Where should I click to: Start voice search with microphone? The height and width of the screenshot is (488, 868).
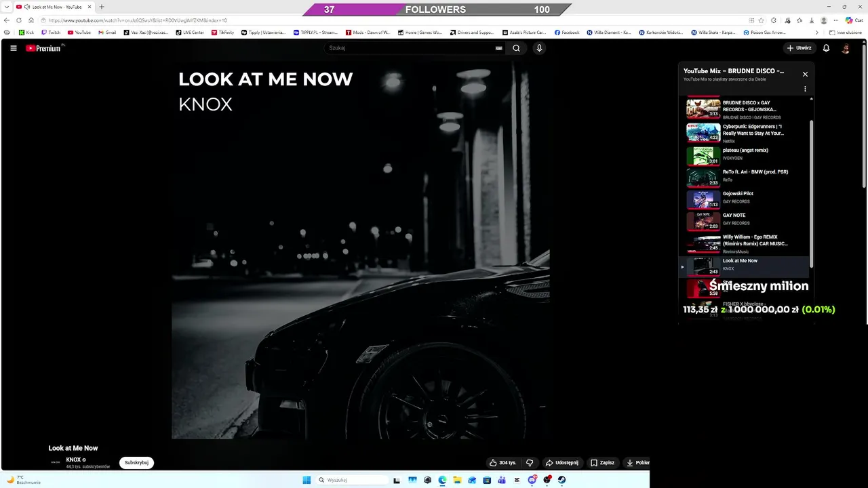tap(539, 48)
